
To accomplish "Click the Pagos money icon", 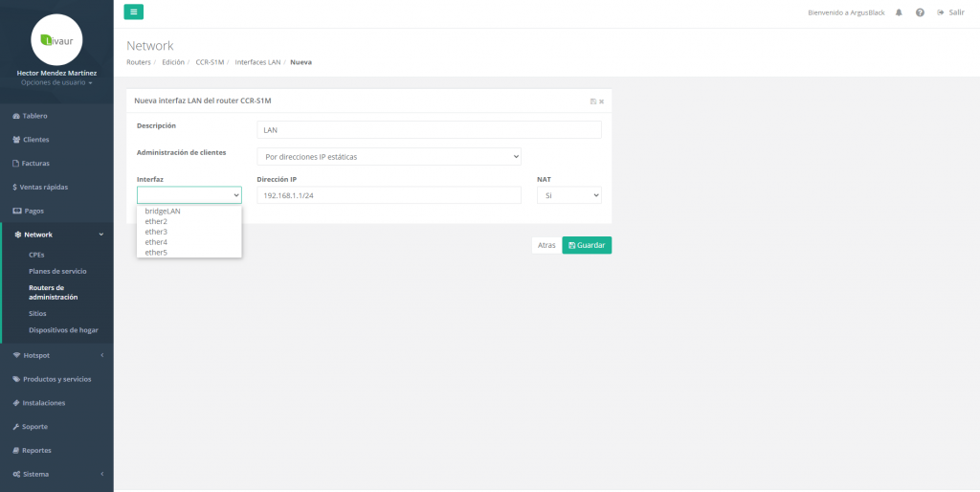I will tap(17, 212).
